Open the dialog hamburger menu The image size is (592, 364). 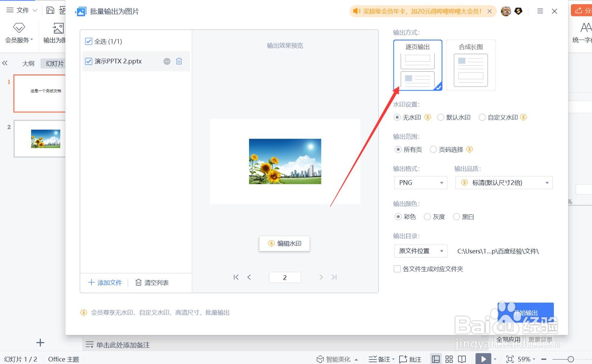(540, 11)
